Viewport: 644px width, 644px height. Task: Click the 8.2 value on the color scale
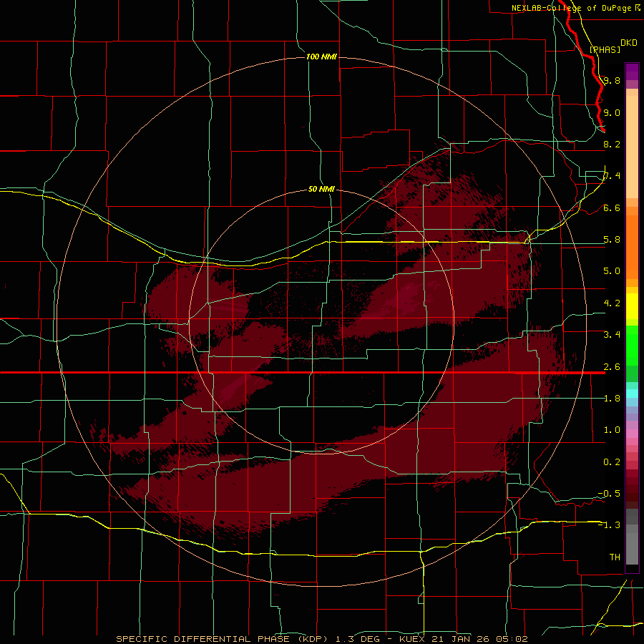[x=612, y=144]
